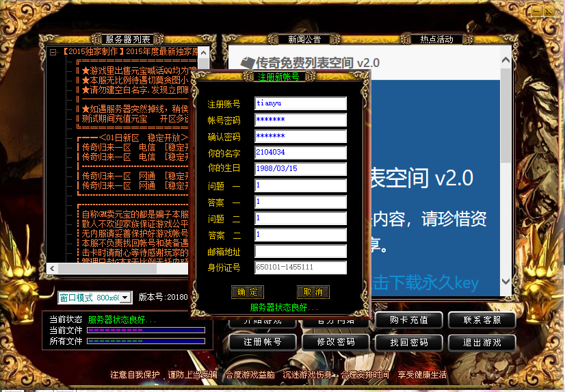Click the minimize icon at top right
565x392 pixels.
click(537, 10)
